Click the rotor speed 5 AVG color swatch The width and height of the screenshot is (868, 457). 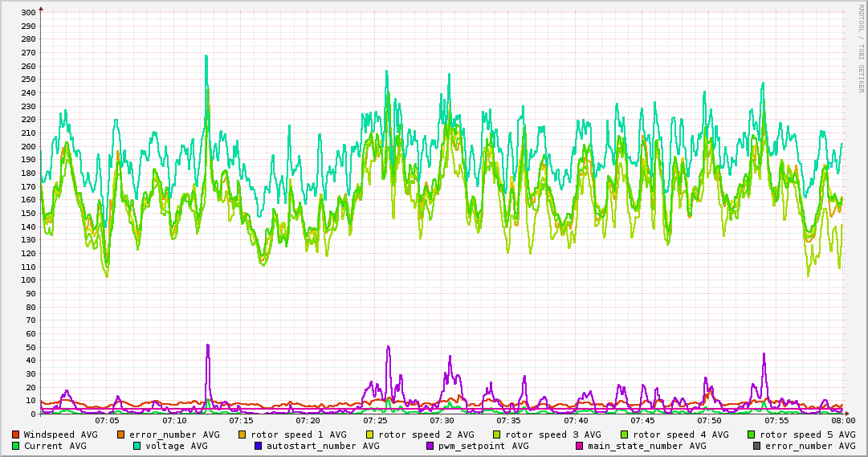pyautogui.click(x=751, y=435)
